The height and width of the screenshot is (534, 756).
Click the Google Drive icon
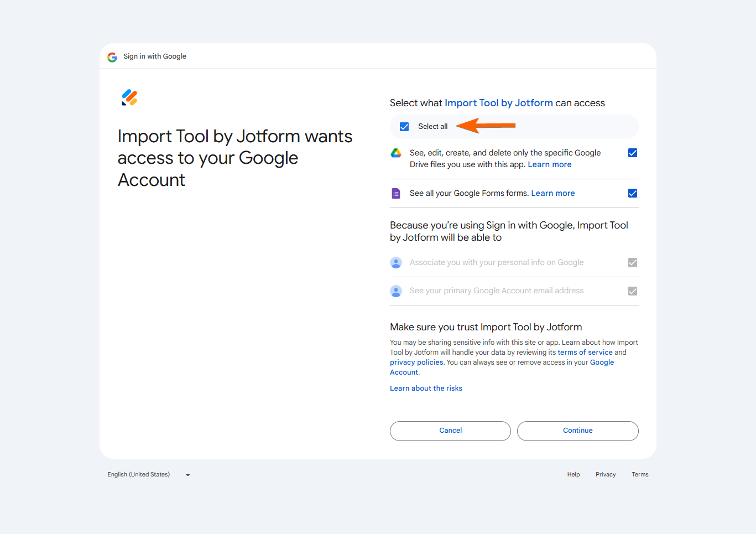396,153
